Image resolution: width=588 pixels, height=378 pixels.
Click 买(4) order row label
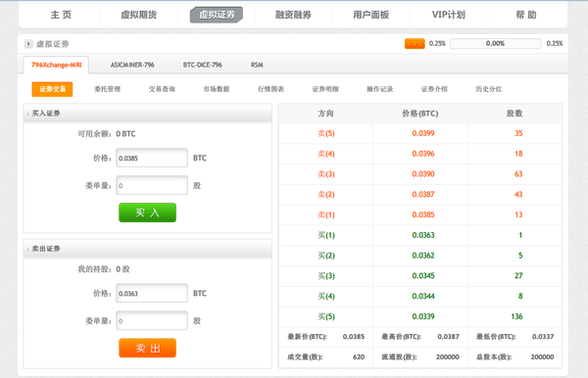click(x=326, y=297)
